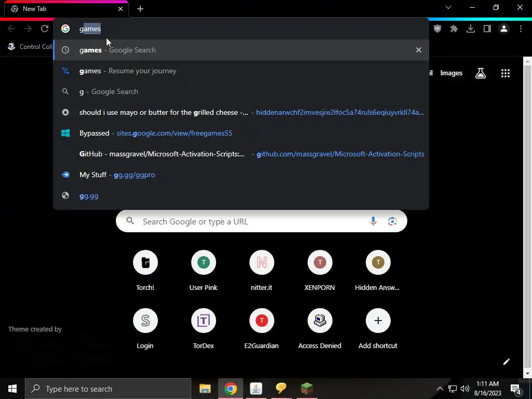Open the Images link
Viewport: 532px width, 399px height.
tap(451, 73)
